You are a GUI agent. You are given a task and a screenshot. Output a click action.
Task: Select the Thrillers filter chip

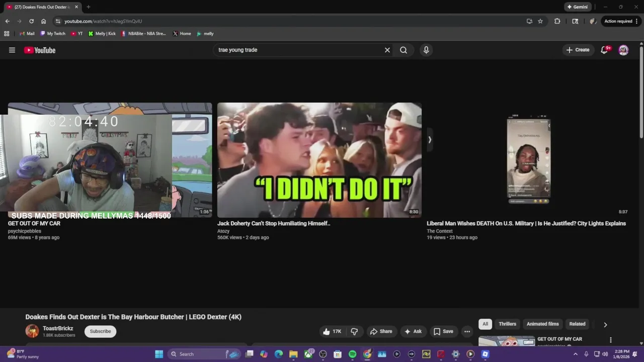[x=507, y=324]
